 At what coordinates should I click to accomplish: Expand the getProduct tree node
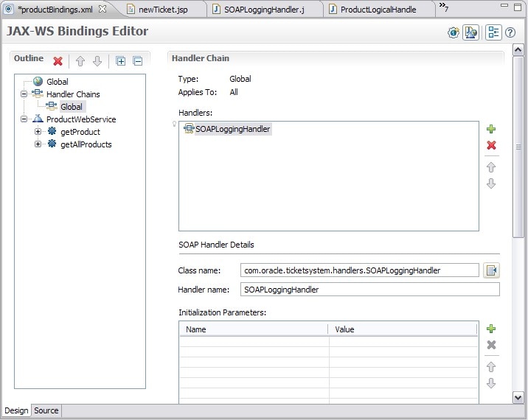coord(38,132)
